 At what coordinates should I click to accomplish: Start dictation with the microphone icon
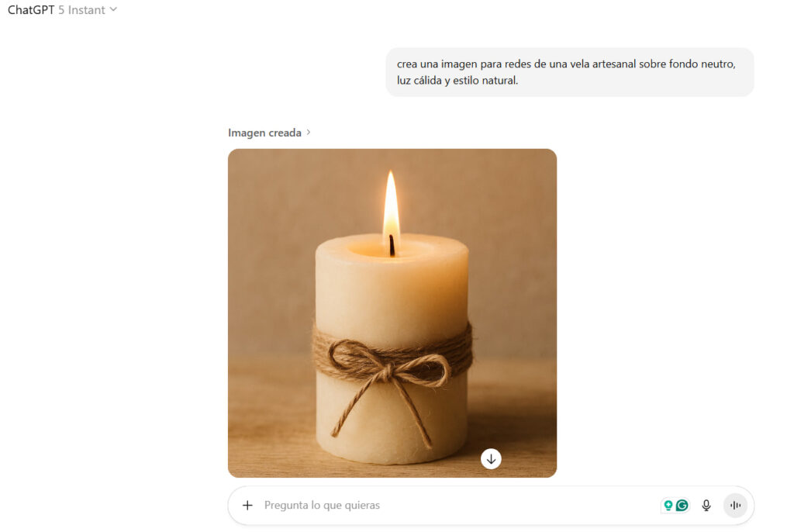pyautogui.click(x=706, y=505)
